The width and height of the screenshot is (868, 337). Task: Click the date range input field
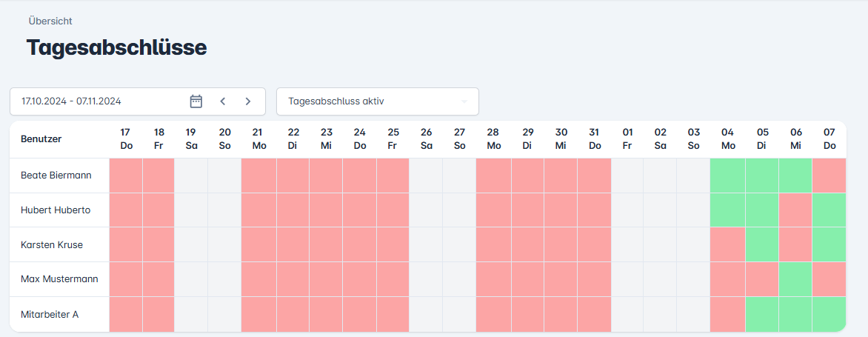tap(96, 101)
